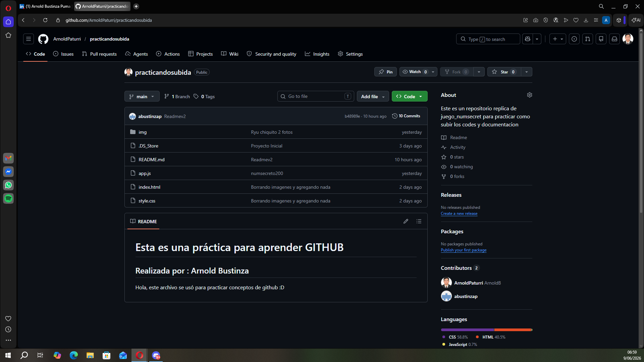Open the notifications inbox icon
644x362 pixels.
614,39
